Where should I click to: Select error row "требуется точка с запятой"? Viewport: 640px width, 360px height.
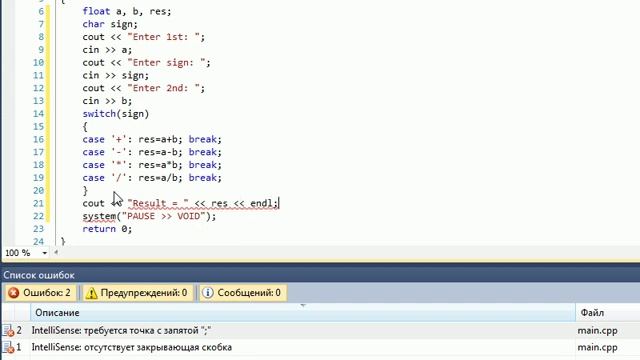[320, 330]
